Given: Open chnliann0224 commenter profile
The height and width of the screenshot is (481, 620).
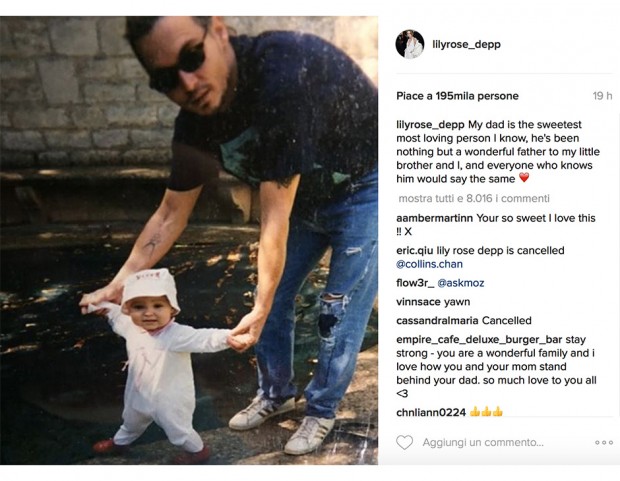Looking at the screenshot, I should [x=431, y=413].
